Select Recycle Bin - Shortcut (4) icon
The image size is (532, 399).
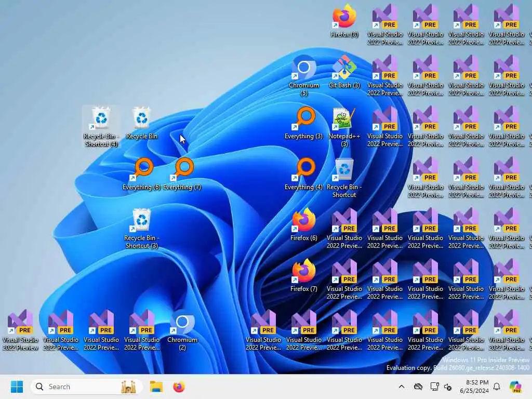(x=101, y=126)
